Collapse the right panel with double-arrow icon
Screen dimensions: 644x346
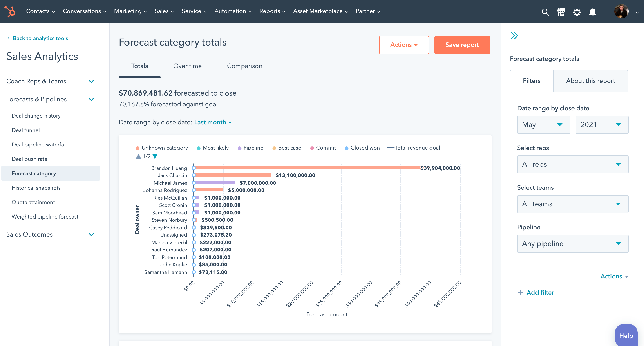[515, 36]
